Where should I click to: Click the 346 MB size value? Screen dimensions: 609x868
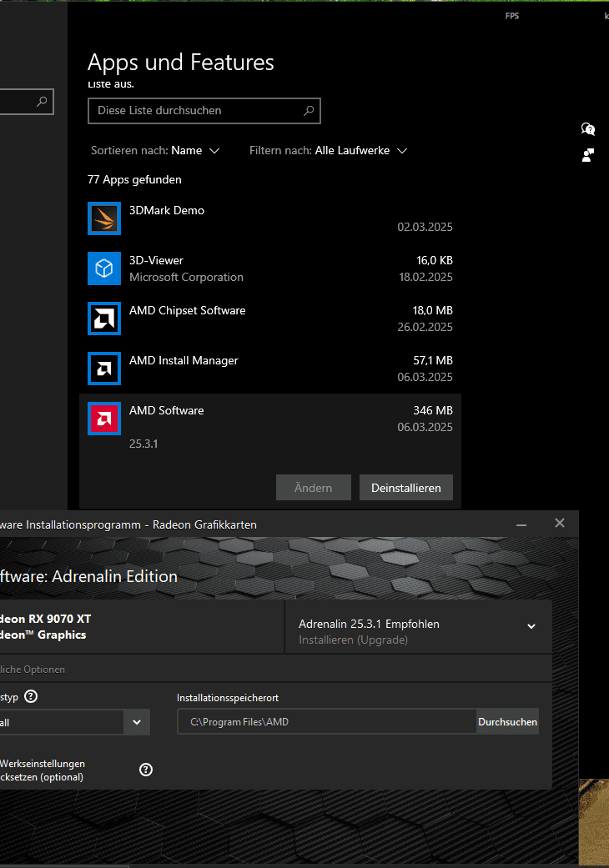point(433,411)
